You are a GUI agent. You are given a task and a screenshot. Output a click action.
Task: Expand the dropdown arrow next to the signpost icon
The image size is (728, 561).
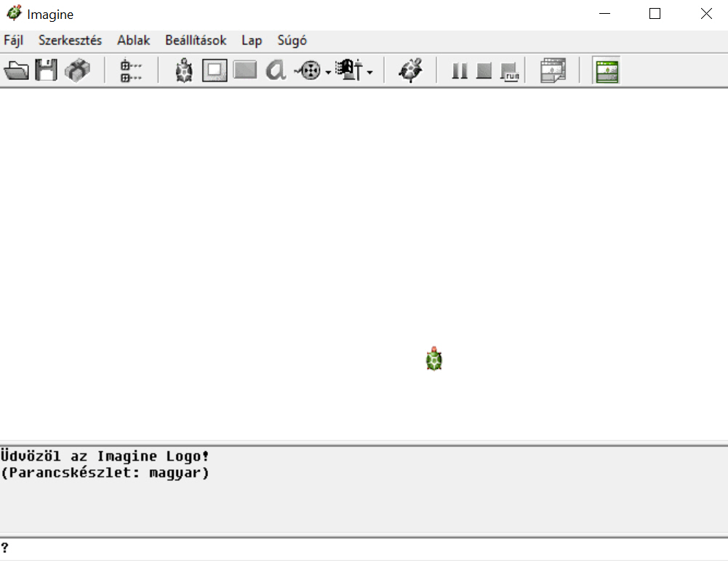[x=369, y=73]
